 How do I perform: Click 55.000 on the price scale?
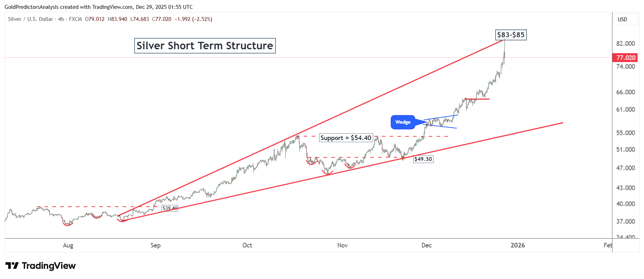[x=626, y=133]
